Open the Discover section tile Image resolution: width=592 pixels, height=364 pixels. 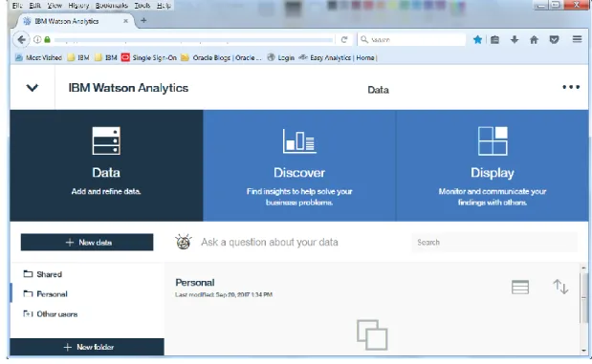299,165
